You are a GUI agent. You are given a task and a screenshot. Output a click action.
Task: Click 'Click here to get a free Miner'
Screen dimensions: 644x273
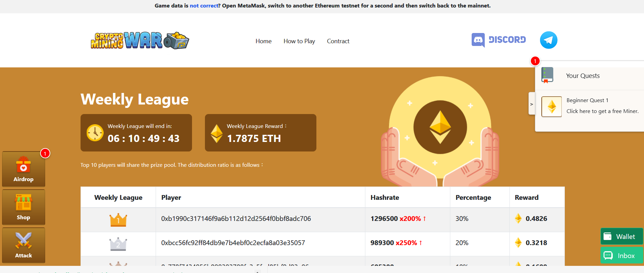[602, 111]
